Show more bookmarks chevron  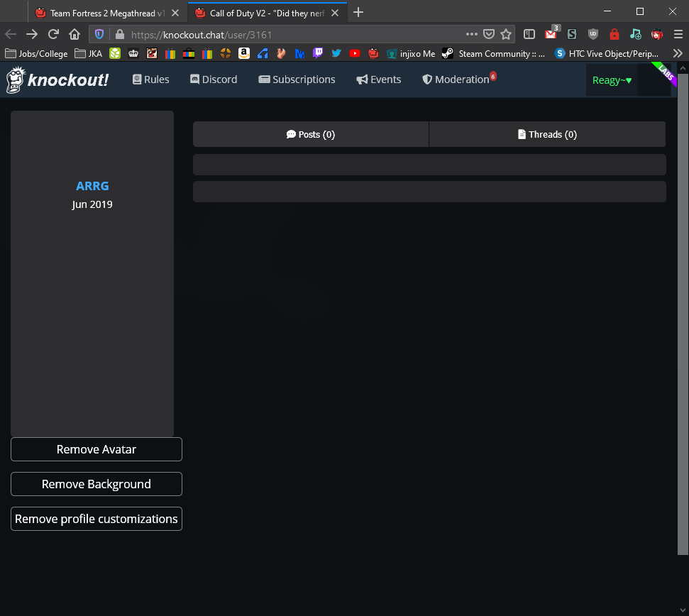[x=678, y=53]
